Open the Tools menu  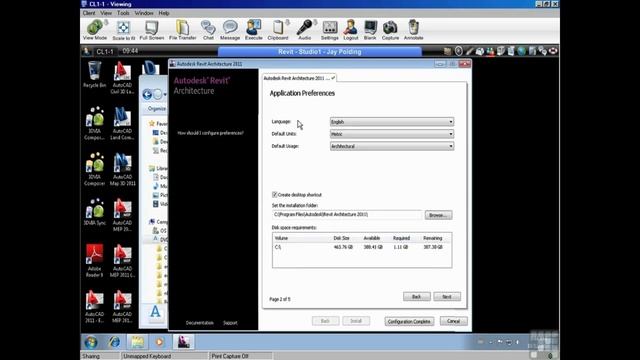coord(123,13)
